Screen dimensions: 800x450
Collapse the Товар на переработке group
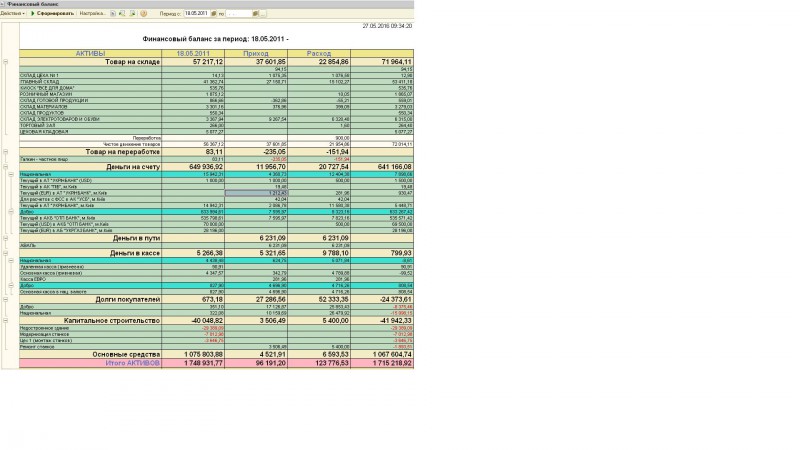pos(6,152)
